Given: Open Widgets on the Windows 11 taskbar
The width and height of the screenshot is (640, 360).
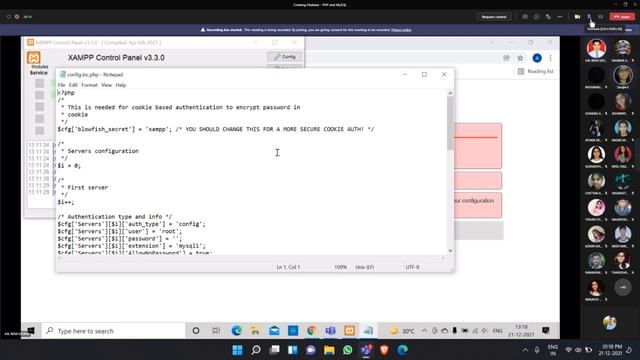Looking at the screenshot, I should [293, 350].
